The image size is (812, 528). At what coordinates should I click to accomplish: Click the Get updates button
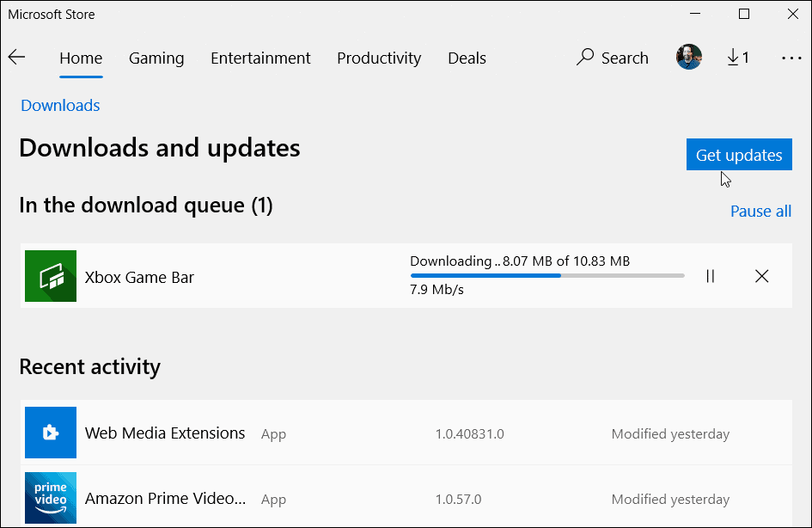pyautogui.click(x=739, y=155)
